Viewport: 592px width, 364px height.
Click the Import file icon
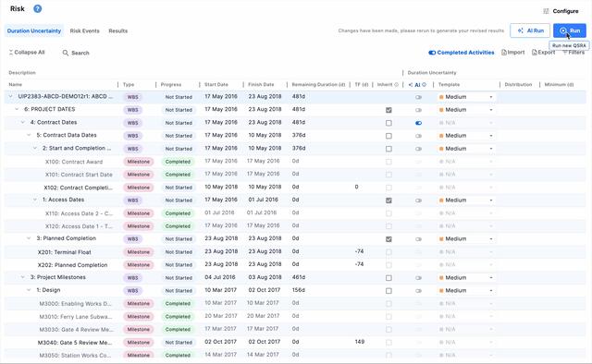503,53
